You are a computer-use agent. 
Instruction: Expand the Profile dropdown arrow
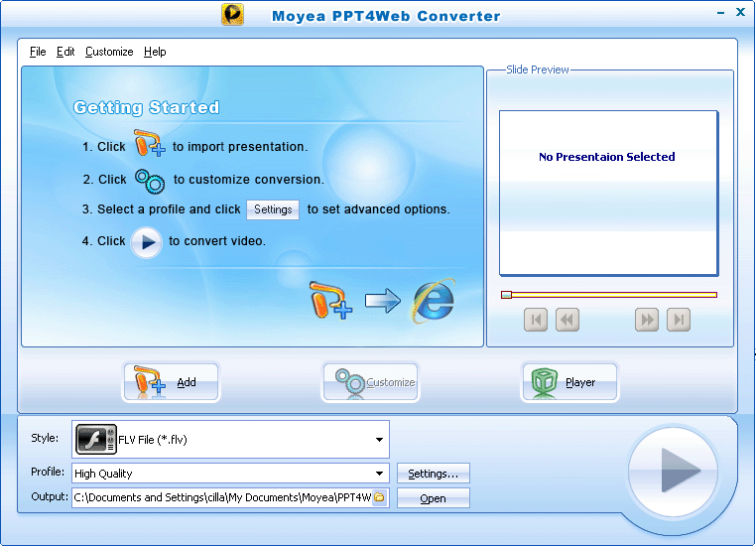379,474
